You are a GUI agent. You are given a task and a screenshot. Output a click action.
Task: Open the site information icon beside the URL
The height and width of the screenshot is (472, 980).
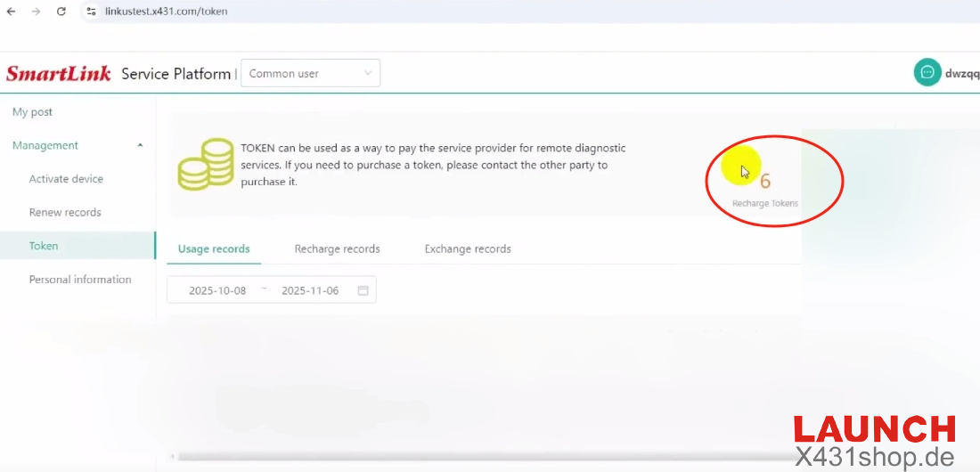[91, 12]
